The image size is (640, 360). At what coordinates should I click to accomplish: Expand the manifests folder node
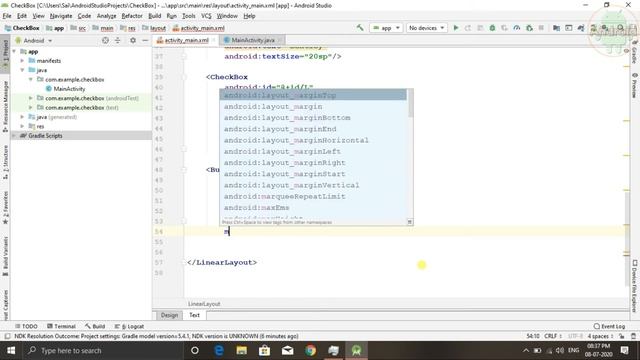point(22,60)
